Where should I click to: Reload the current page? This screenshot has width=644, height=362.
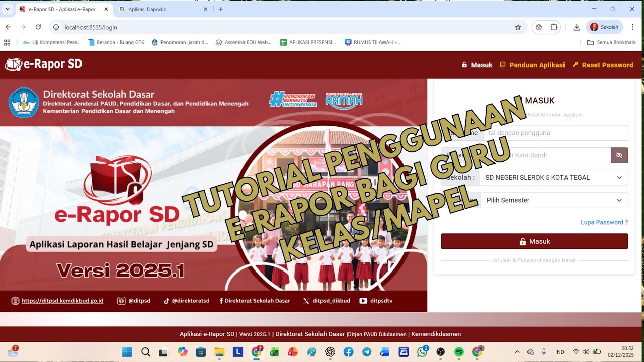[x=38, y=27]
